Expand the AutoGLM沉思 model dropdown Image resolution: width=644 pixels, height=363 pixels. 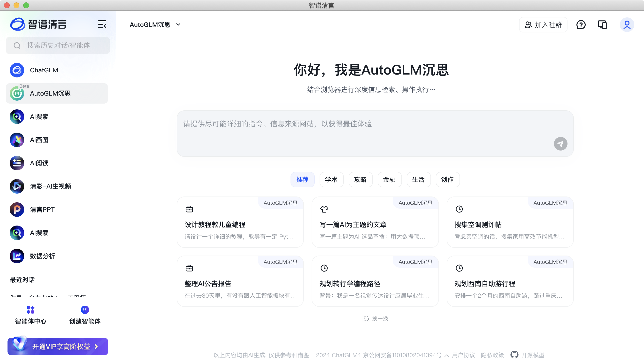tap(178, 25)
